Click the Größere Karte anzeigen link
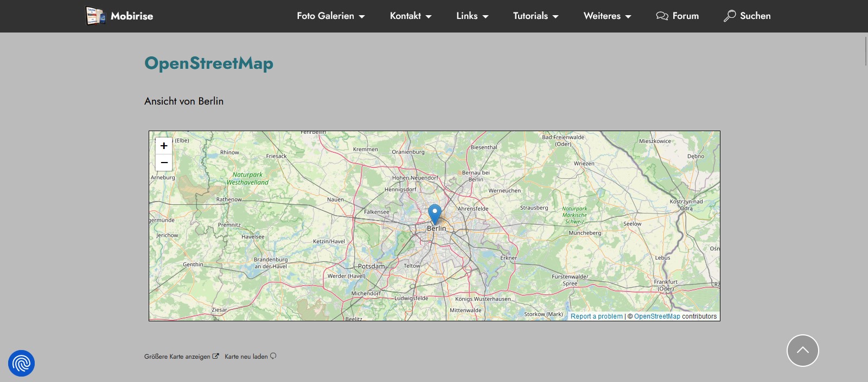This screenshot has width=868, height=382. [x=177, y=357]
